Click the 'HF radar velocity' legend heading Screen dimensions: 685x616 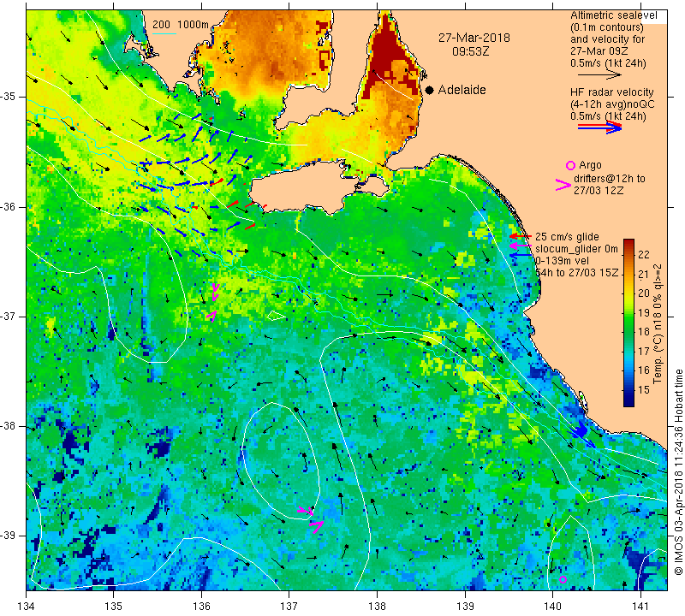click(x=612, y=92)
